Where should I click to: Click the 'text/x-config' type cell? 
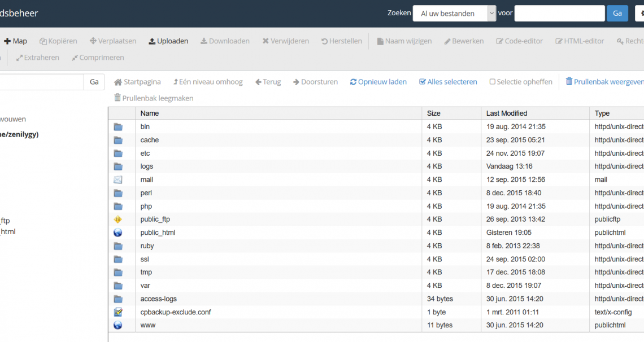613,312
